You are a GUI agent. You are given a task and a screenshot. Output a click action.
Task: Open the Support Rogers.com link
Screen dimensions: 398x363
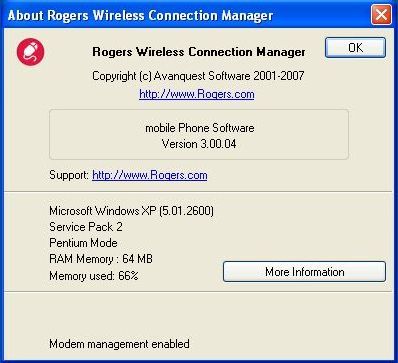(150, 175)
